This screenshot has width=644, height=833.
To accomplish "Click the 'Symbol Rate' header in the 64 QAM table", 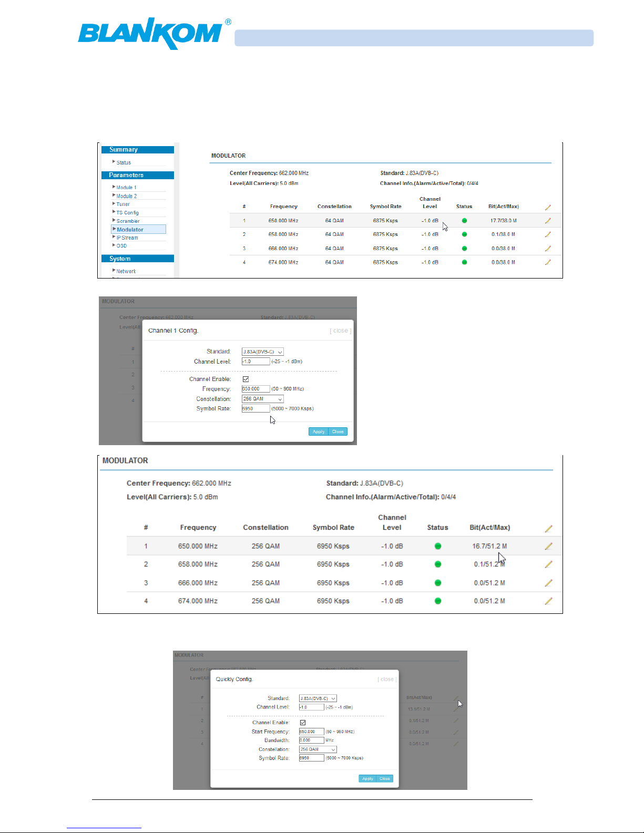I will (x=386, y=207).
